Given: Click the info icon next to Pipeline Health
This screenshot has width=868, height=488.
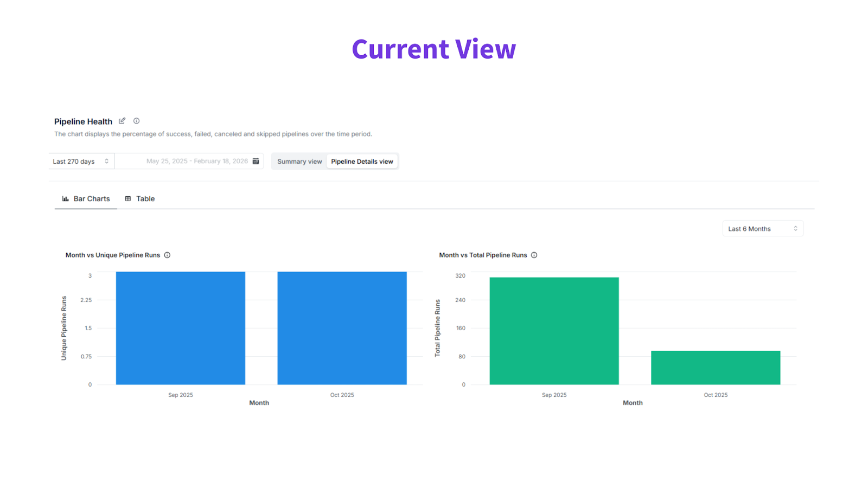Looking at the screenshot, I should (x=137, y=121).
